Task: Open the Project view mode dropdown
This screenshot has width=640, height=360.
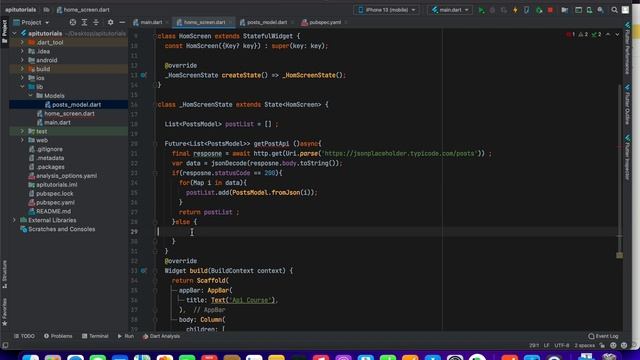Action: pyautogui.click(x=31, y=22)
